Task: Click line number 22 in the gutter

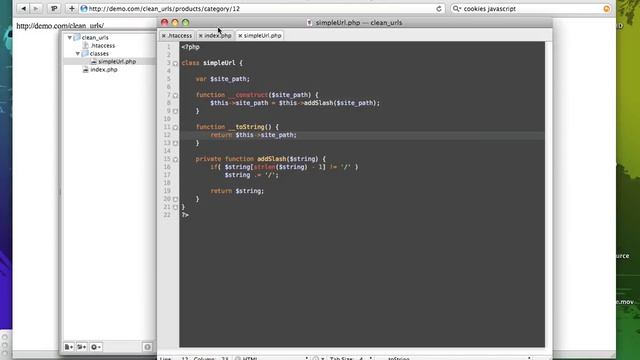Action: click(167, 215)
